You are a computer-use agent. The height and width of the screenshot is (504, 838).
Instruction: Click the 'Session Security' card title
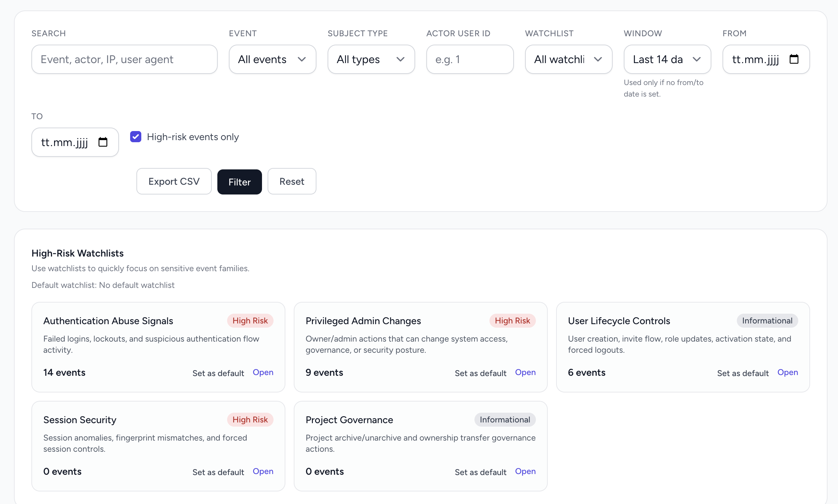[80, 420]
